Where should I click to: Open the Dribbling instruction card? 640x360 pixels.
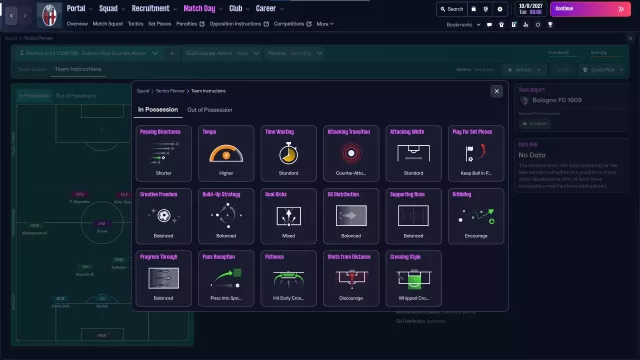click(x=476, y=216)
